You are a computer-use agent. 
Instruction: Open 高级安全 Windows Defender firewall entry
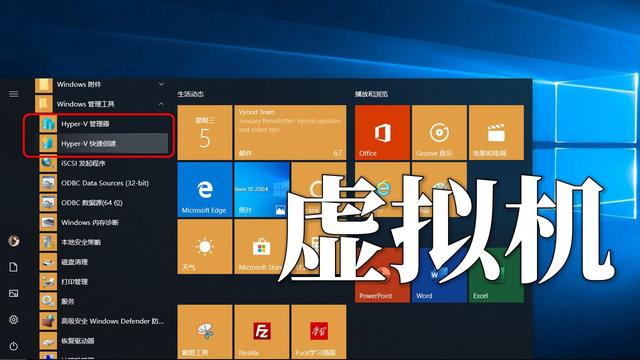[x=103, y=321]
